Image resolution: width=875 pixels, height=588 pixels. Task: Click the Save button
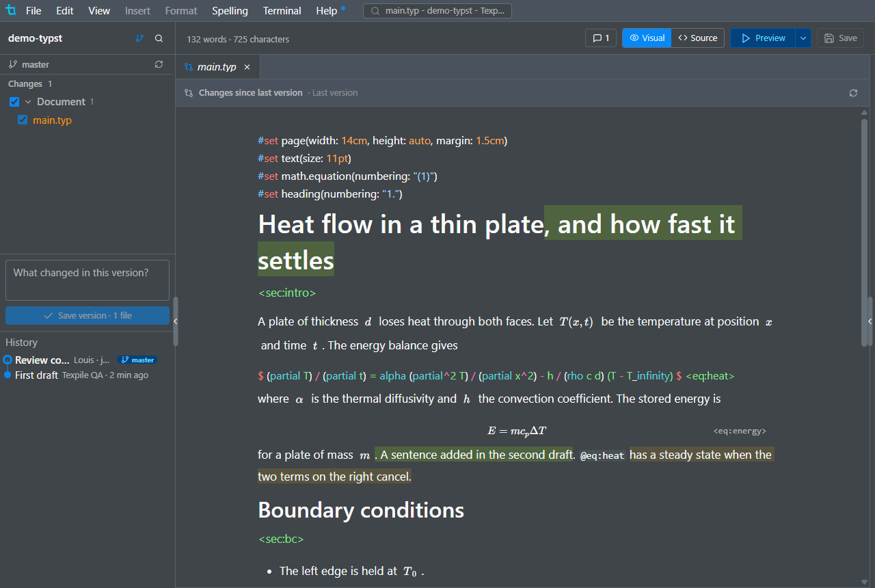pos(841,38)
